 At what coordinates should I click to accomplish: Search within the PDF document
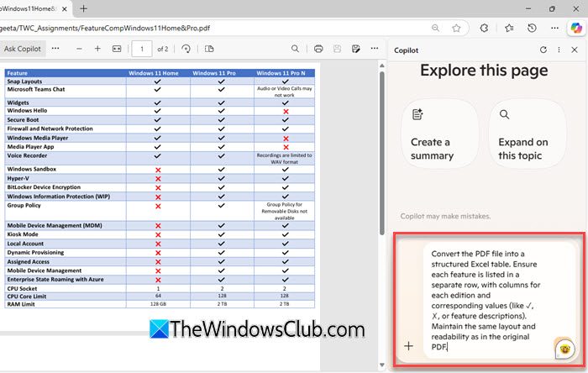(295, 49)
